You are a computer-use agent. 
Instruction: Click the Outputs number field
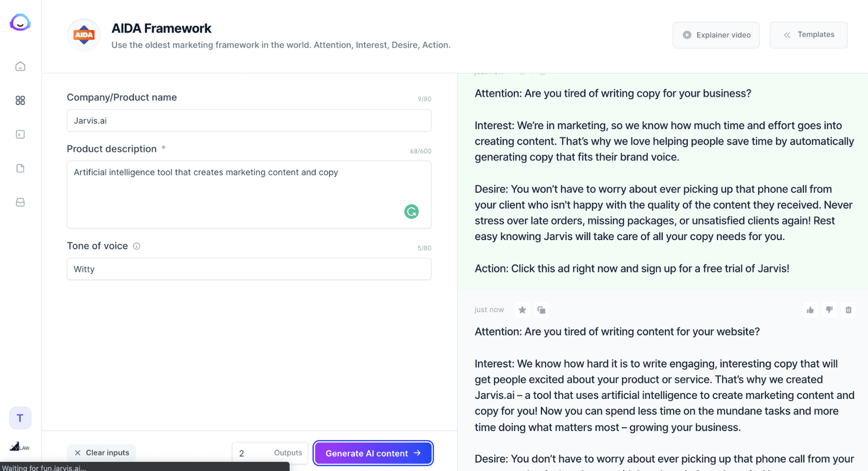click(x=270, y=453)
